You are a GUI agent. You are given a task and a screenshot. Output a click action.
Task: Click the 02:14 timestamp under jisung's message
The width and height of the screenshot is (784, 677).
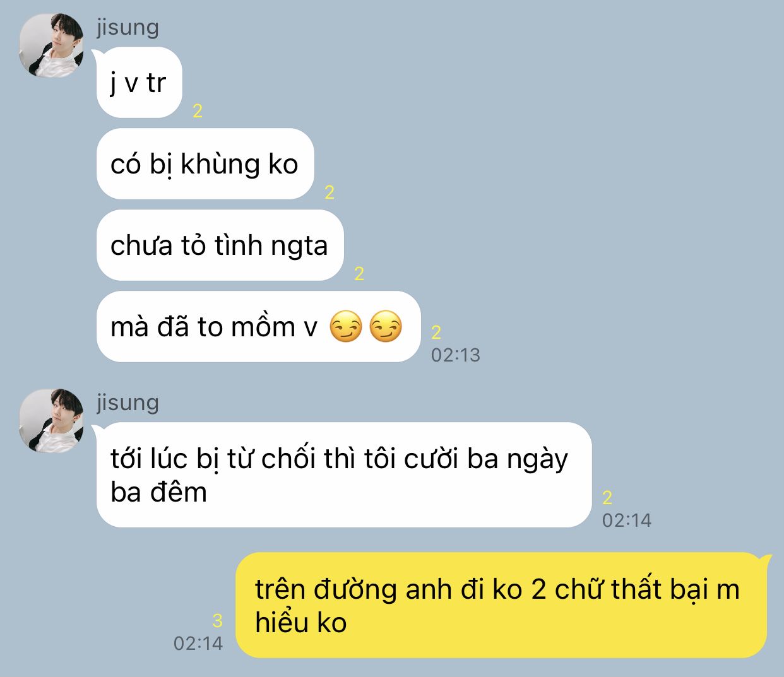click(x=627, y=521)
